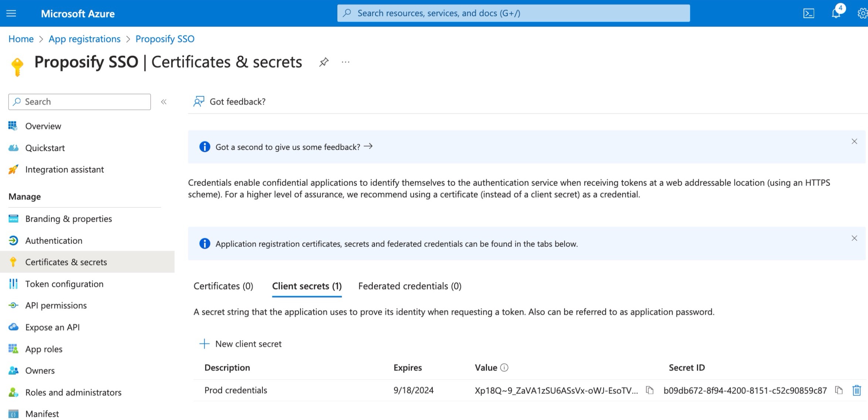Screen dimensions: 868x420
Task: Dismiss the feedback request banner
Action: pos(854,141)
